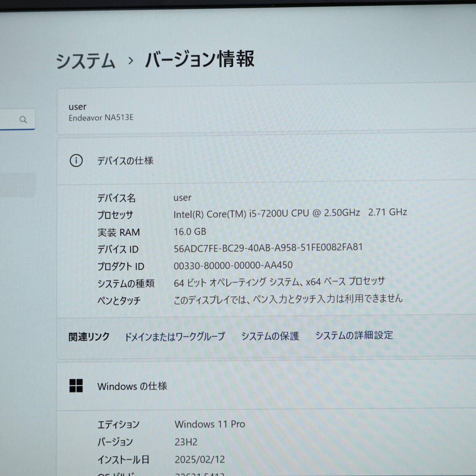Select the Windows 11 Pro edition value
The image size is (476, 476).
210,424
